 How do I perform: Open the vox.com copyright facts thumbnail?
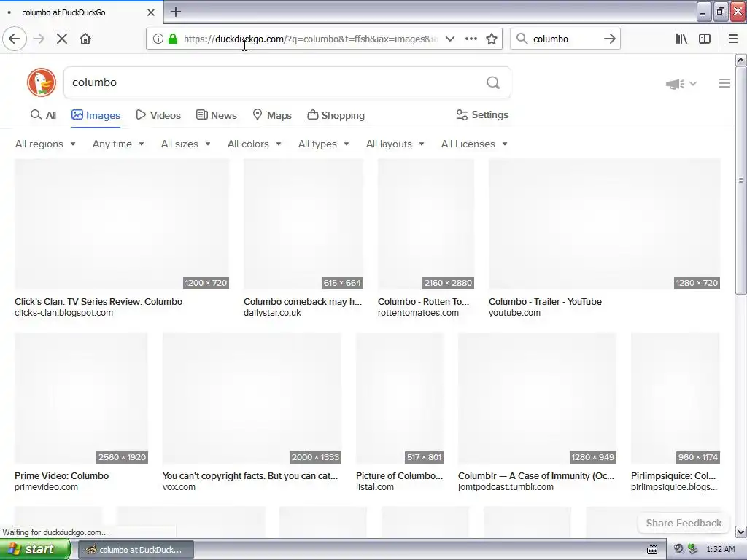[252, 398]
